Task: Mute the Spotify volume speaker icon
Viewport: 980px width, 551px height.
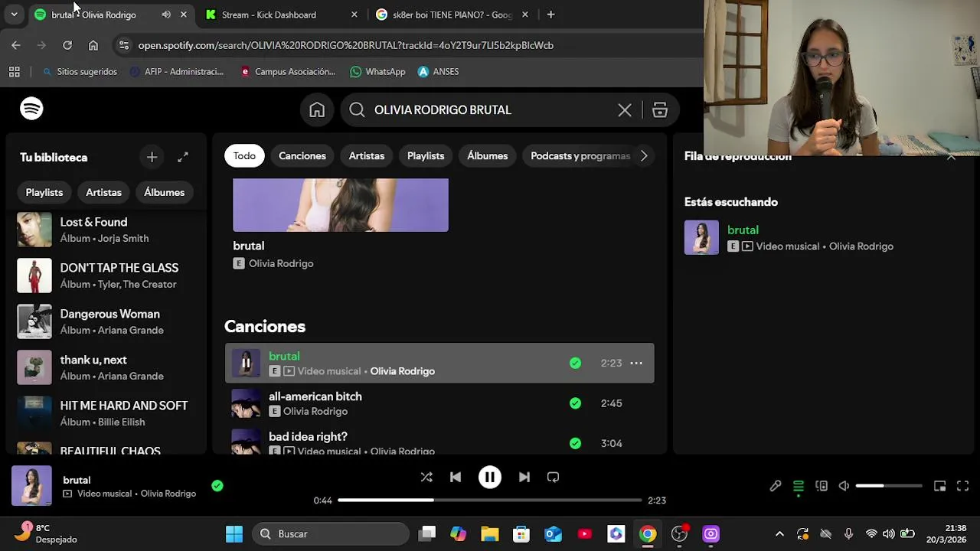Action: (844, 486)
